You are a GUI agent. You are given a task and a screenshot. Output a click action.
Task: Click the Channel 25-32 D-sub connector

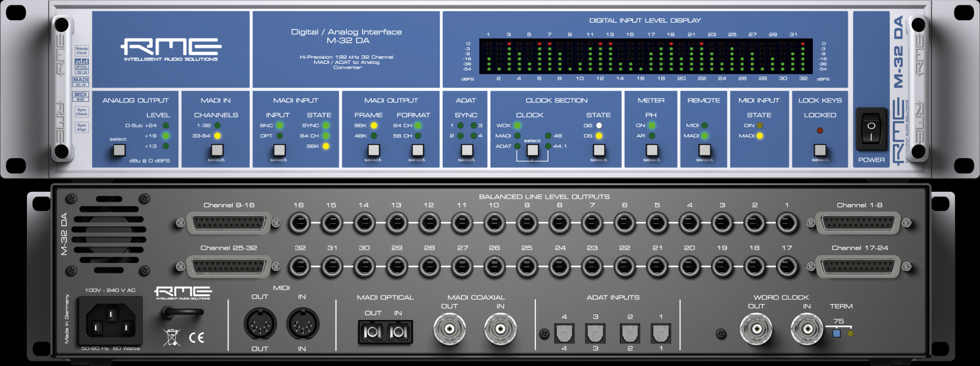coord(228,266)
